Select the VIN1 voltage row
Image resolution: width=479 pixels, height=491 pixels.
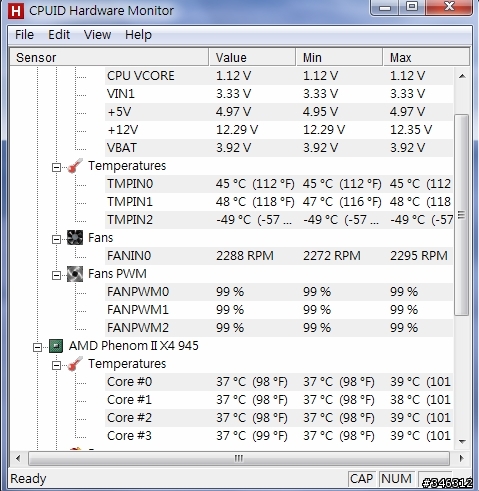(279, 94)
